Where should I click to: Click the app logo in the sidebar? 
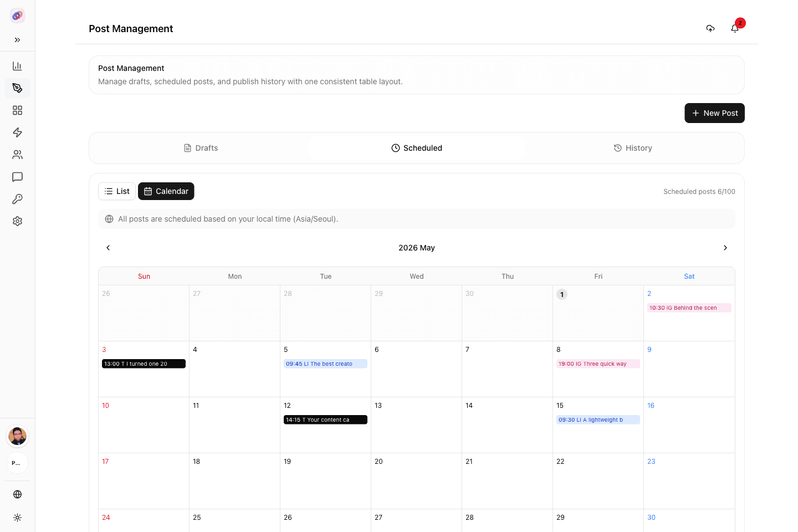(x=17, y=16)
